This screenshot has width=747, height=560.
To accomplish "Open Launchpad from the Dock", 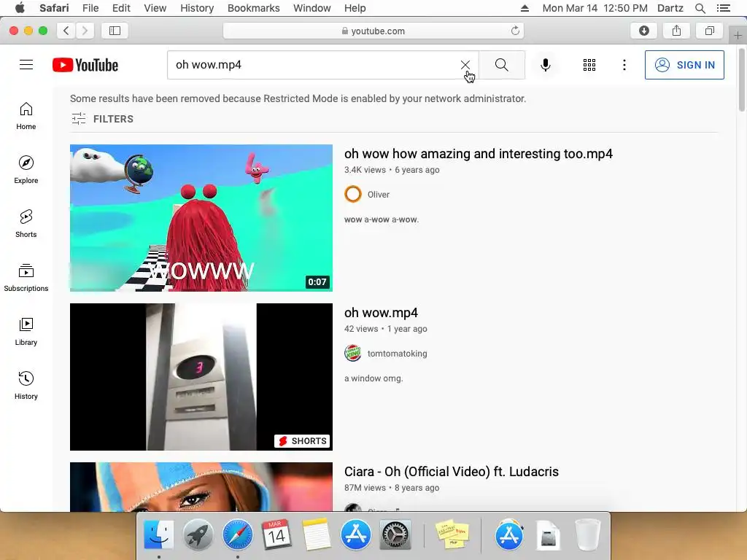I will pyautogui.click(x=198, y=534).
